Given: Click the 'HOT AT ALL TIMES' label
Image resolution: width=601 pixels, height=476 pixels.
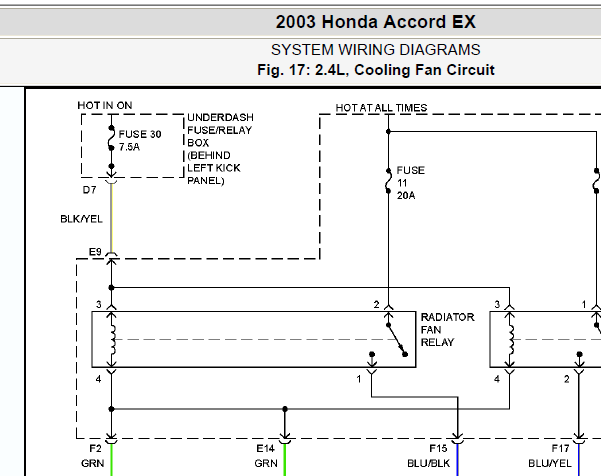Looking at the screenshot, I should [381, 108].
